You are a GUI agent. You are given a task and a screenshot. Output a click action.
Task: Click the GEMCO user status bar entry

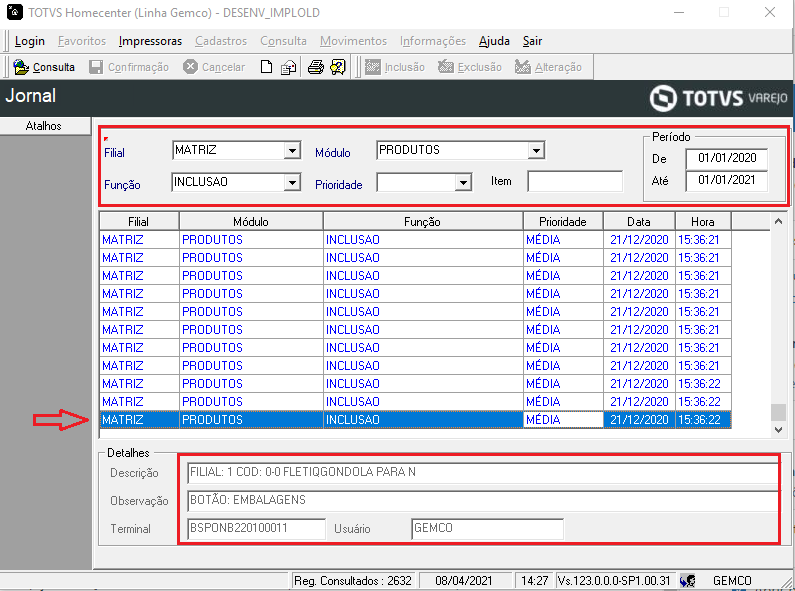[732, 581]
